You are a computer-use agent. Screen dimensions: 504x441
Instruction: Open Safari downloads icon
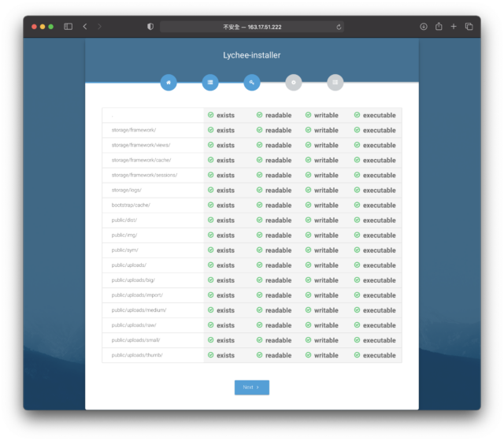pyautogui.click(x=424, y=27)
